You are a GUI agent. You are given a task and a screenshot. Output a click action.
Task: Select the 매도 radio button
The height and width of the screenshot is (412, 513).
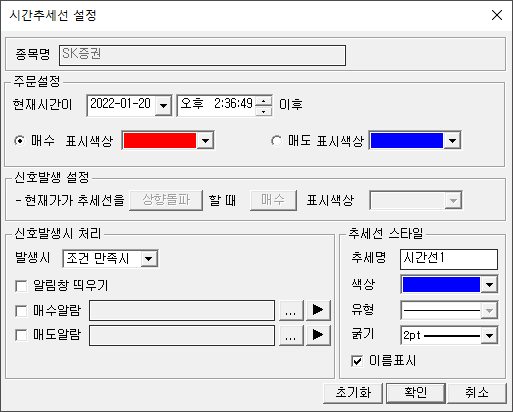276,141
